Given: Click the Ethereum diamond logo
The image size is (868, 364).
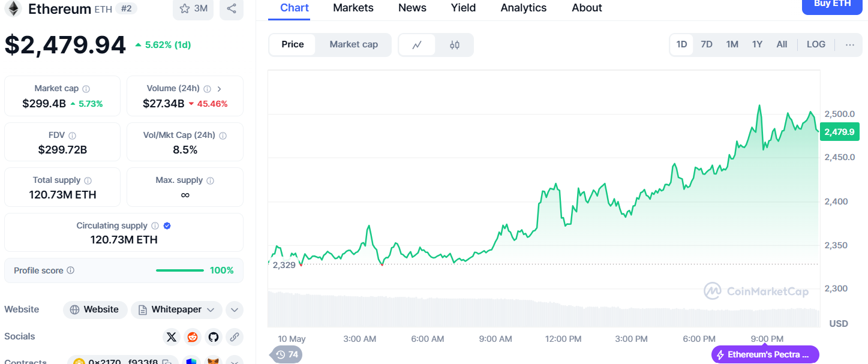Looking at the screenshot, I should coord(13,8).
